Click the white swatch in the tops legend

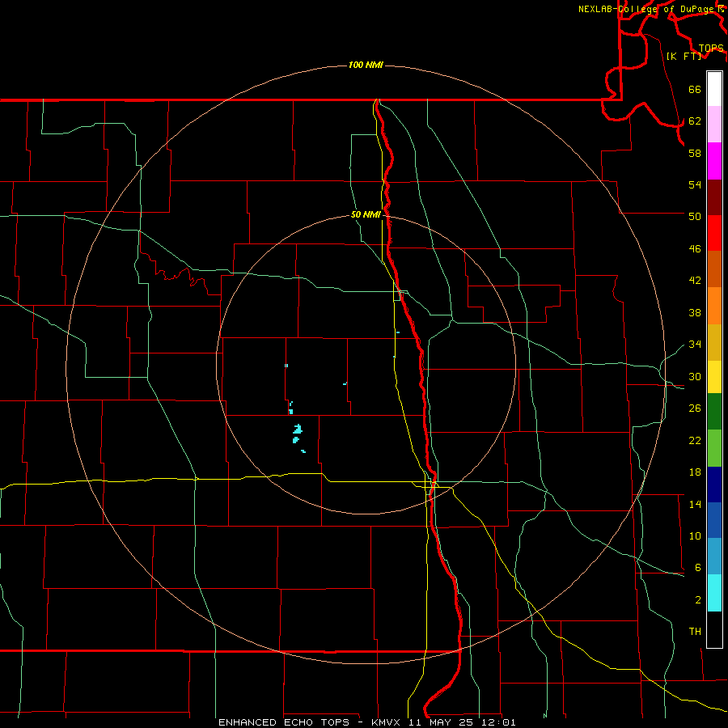(714, 89)
